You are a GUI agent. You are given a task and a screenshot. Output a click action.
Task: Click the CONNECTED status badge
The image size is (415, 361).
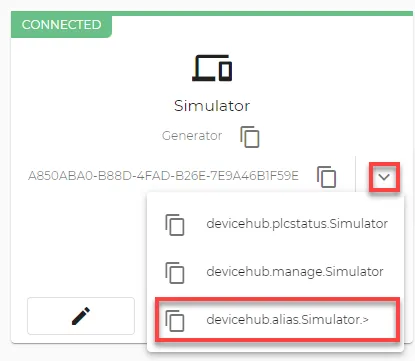pyautogui.click(x=61, y=25)
